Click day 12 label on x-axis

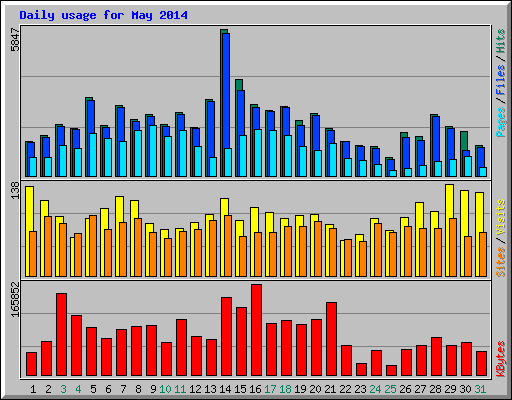pyautogui.click(x=195, y=389)
